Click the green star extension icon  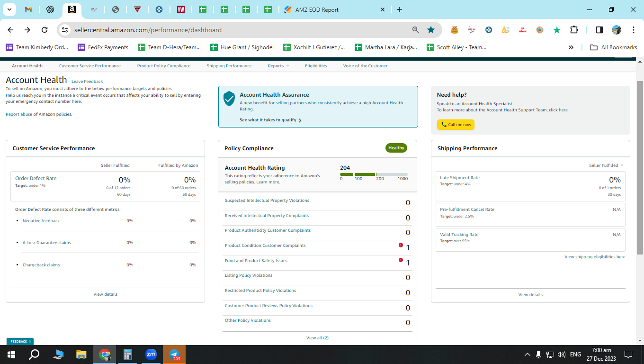coord(557,30)
